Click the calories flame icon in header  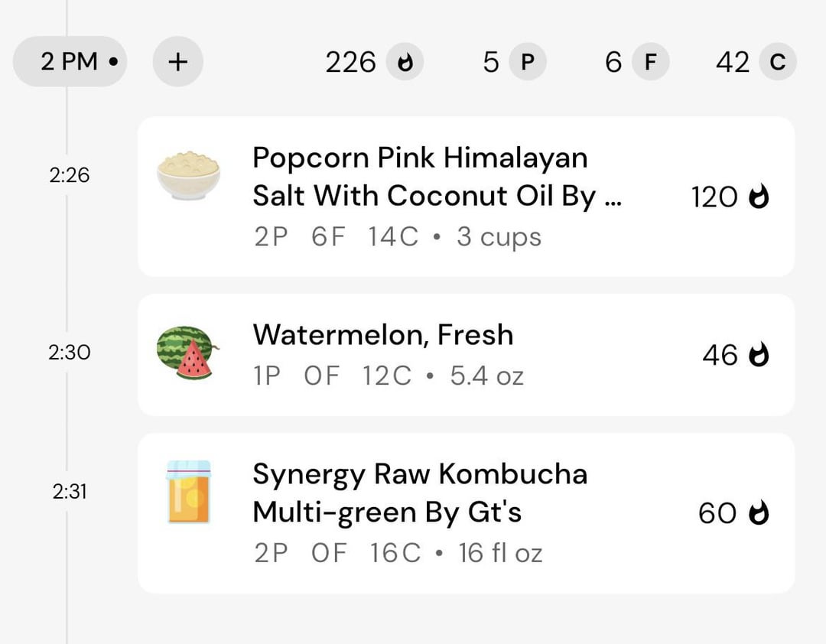[405, 62]
